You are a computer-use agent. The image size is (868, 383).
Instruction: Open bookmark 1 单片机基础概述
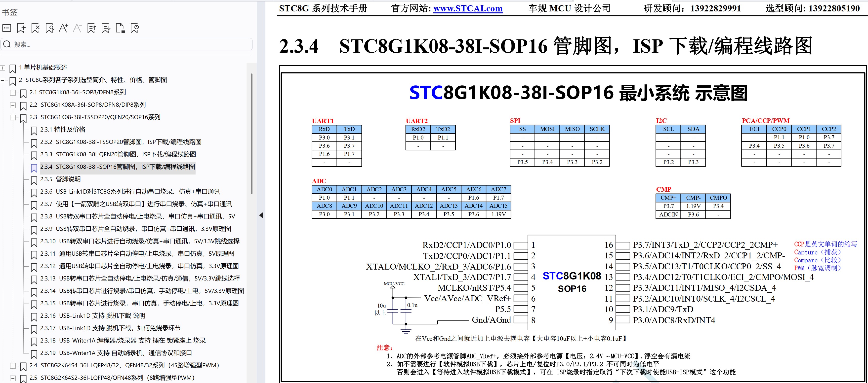coord(43,68)
